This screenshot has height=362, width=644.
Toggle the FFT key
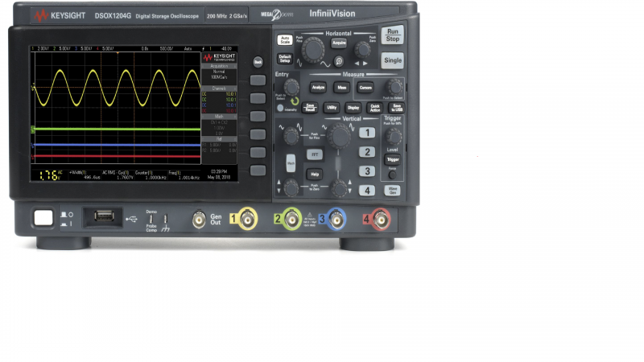(315, 154)
